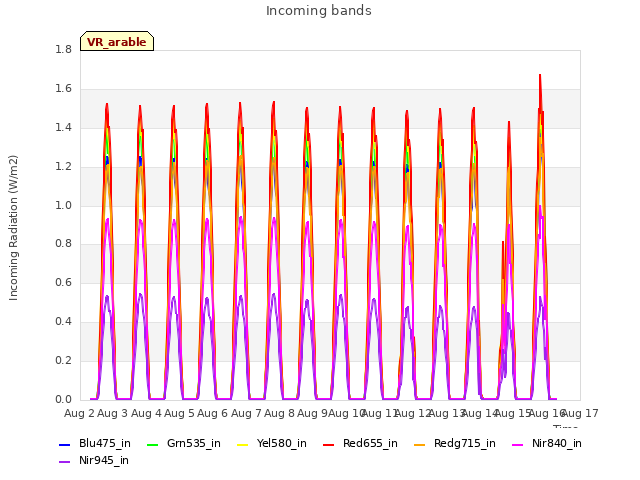Click the Aug 4 x-axis date label

tap(146, 413)
